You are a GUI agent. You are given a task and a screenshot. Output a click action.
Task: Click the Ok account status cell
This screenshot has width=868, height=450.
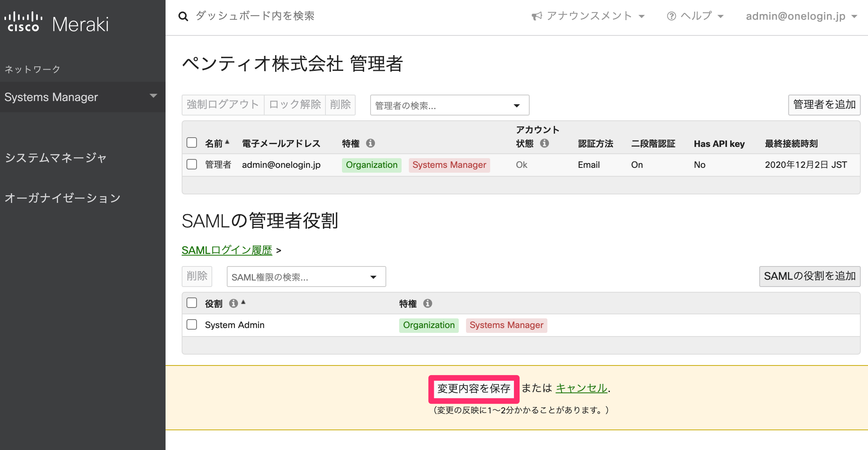tap(522, 165)
